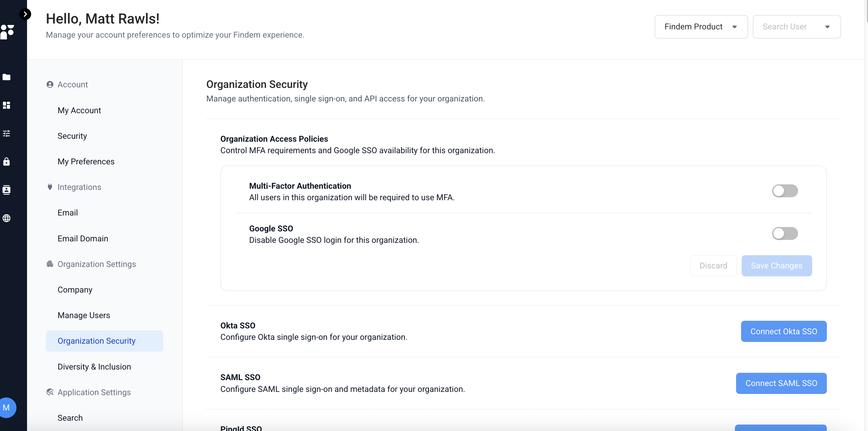Click the Okta SSO heading text

click(237, 325)
